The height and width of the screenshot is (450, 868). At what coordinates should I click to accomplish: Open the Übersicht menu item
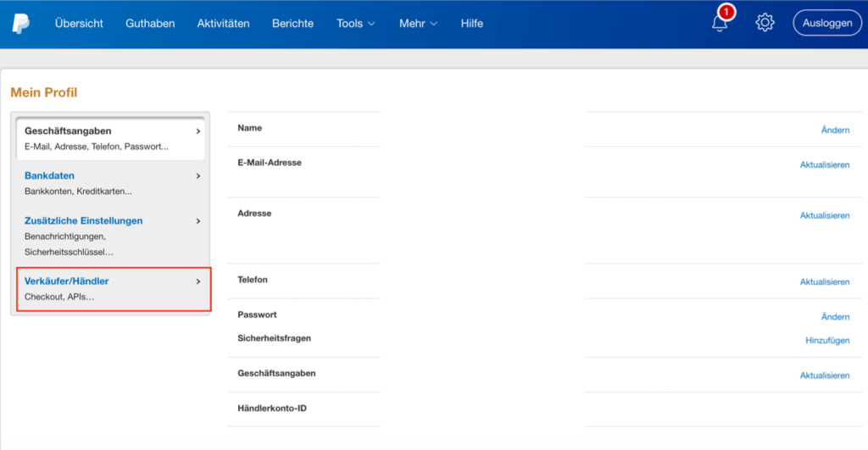[x=79, y=23]
